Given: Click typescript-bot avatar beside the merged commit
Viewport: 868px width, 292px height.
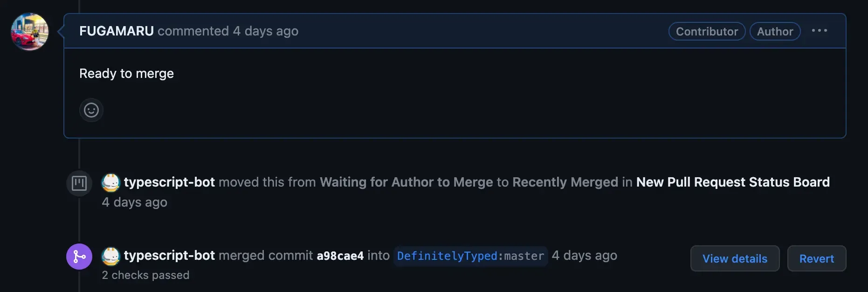Looking at the screenshot, I should tap(111, 256).
